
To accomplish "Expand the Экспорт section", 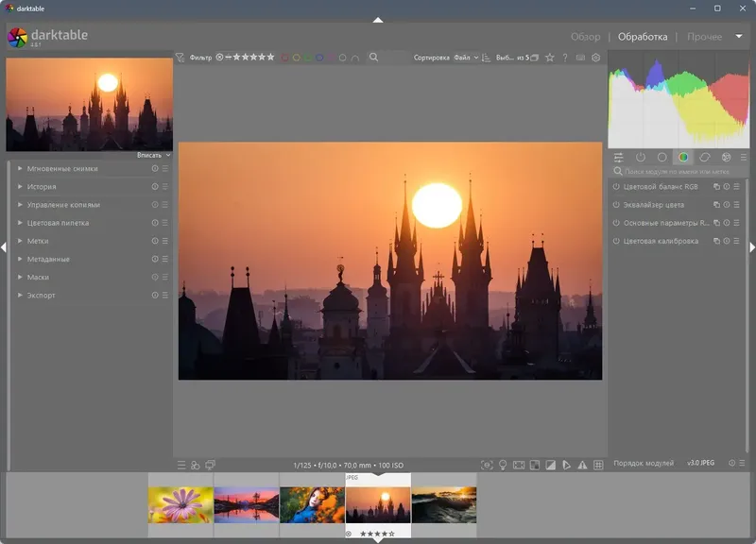I will 42,296.
